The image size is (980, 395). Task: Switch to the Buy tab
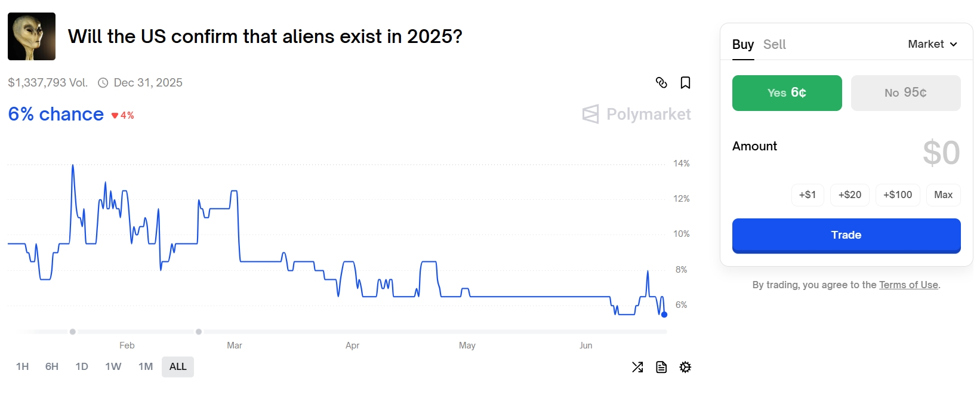click(x=742, y=44)
